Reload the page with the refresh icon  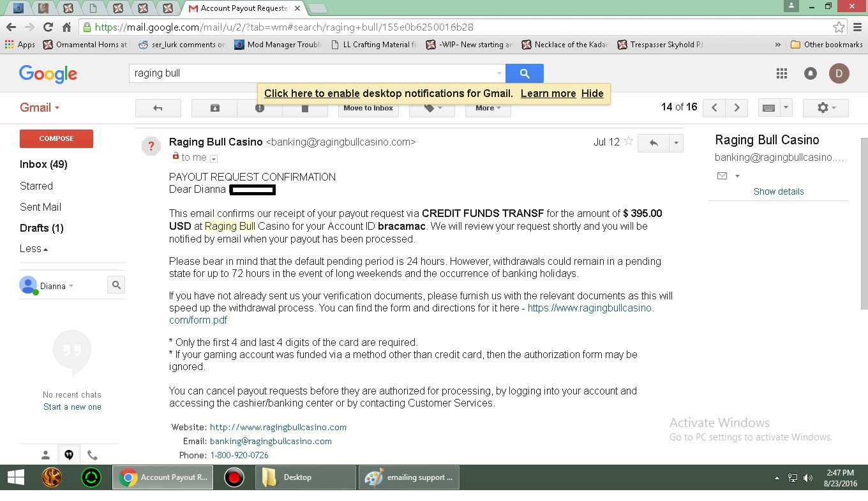coord(48,27)
